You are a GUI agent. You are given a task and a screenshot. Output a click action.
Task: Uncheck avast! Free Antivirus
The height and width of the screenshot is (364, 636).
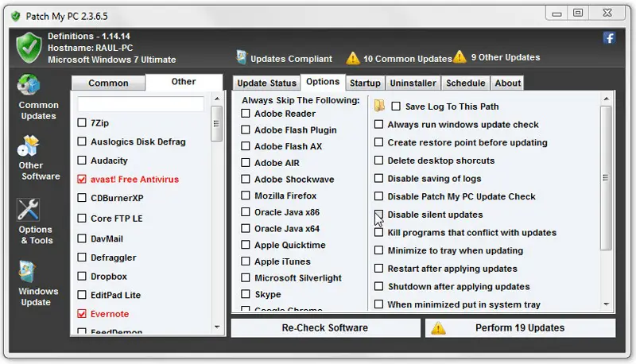pos(82,179)
